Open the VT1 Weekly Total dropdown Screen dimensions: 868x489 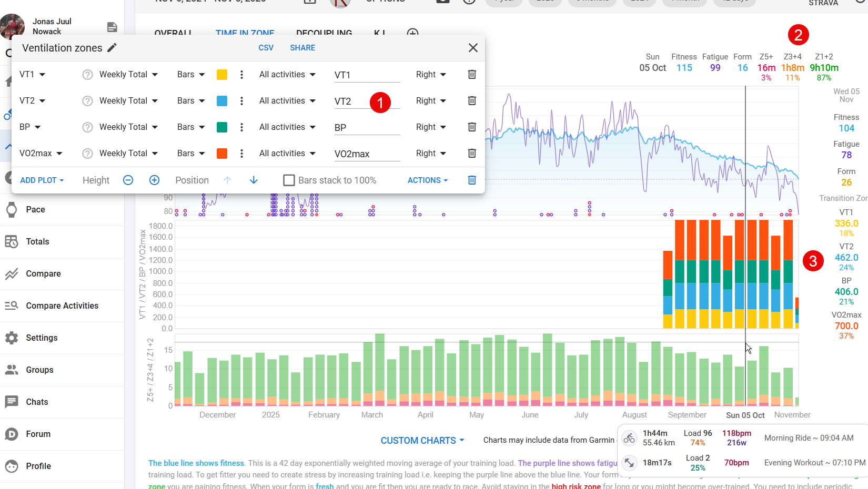click(128, 75)
